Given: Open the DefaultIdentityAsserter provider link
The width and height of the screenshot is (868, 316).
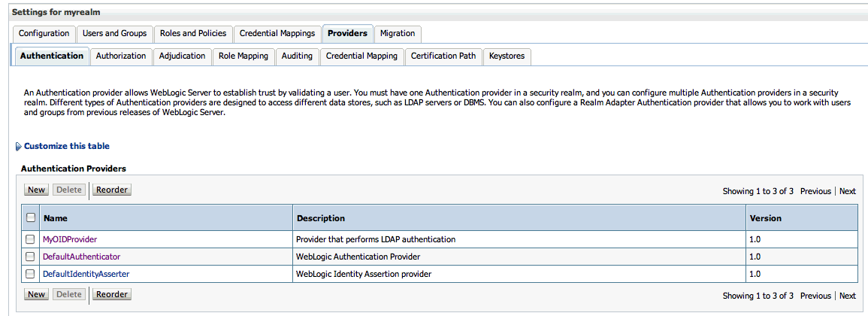Looking at the screenshot, I should [x=86, y=274].
